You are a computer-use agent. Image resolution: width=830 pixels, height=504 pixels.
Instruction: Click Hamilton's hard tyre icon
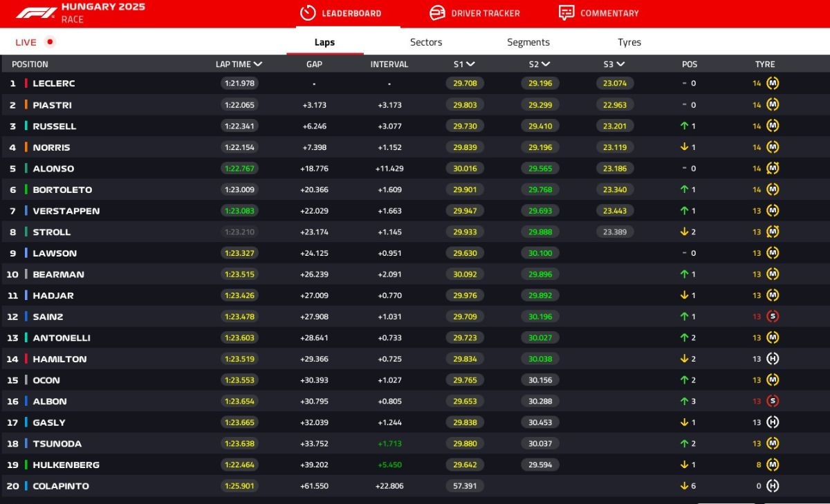coord(773,359)
